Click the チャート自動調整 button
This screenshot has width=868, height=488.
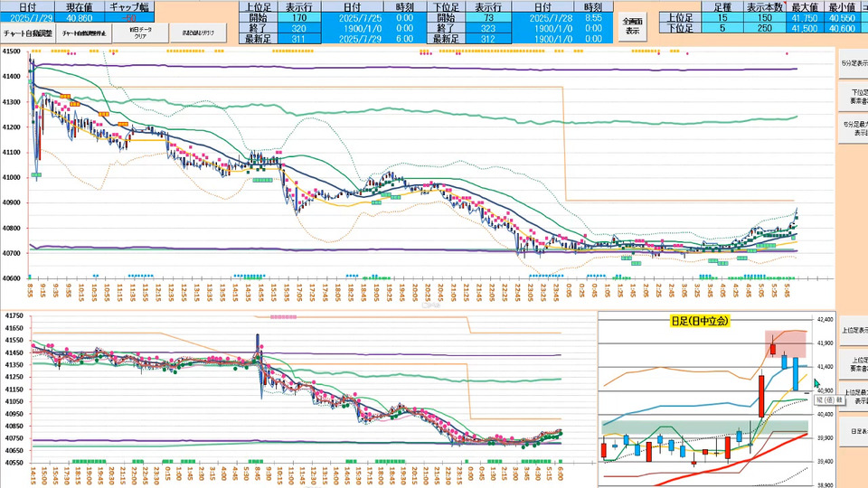click(x=28, y=33)
